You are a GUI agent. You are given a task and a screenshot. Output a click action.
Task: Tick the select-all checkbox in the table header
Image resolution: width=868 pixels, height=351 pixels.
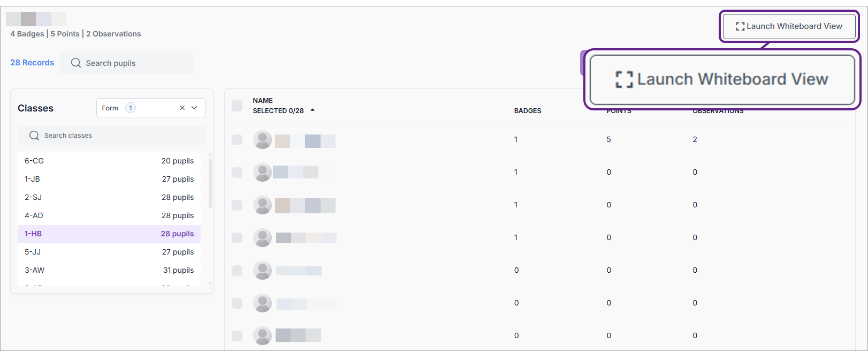(x=237, y=106)
